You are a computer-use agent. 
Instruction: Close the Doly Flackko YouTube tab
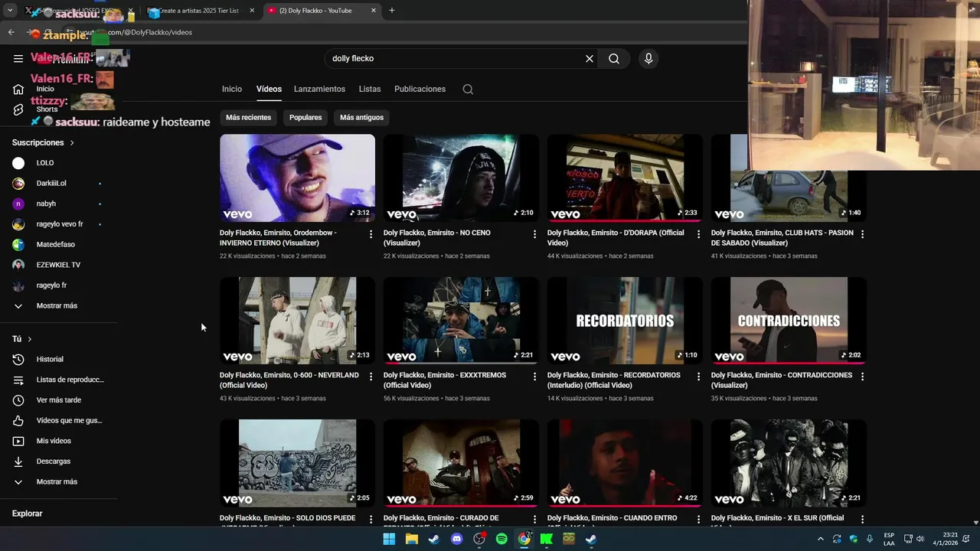[x=374, y=10]
